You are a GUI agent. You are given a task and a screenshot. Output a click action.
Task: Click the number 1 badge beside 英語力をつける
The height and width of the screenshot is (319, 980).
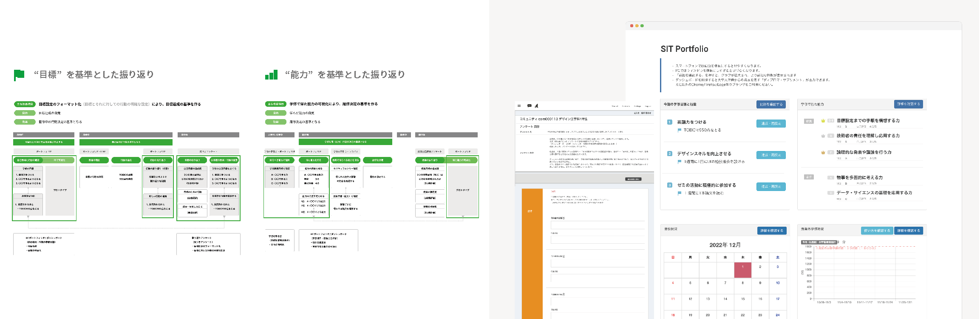tap(670, 122)
